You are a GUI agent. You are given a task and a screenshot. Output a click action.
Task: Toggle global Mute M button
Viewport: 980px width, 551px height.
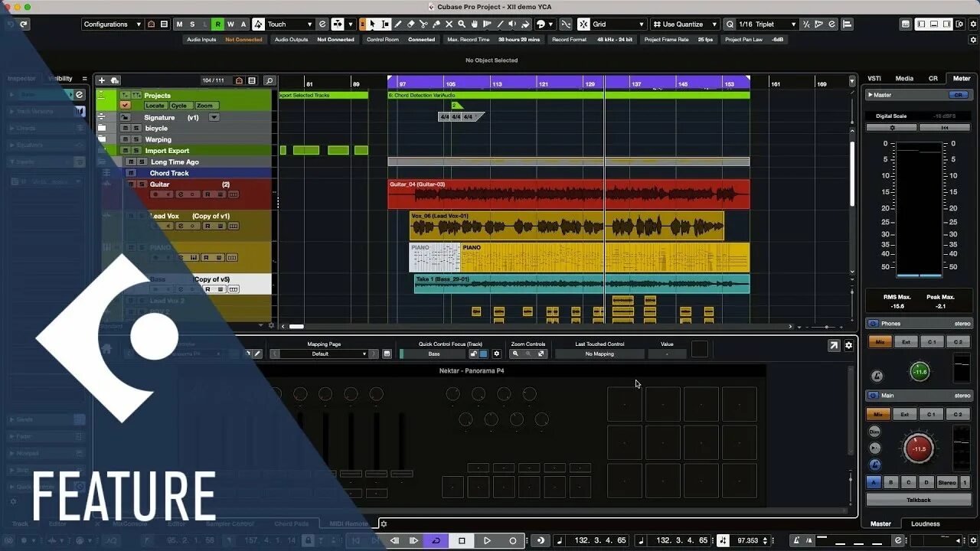point(179,24)
